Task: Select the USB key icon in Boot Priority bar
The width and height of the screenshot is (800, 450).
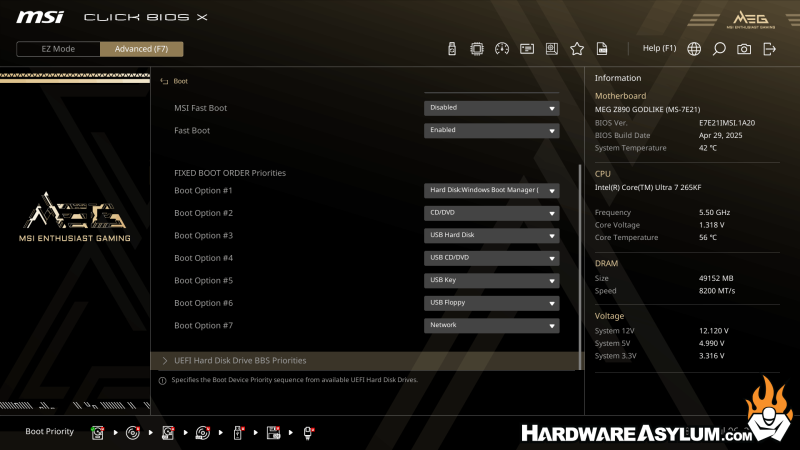Action: coord(238,433)
